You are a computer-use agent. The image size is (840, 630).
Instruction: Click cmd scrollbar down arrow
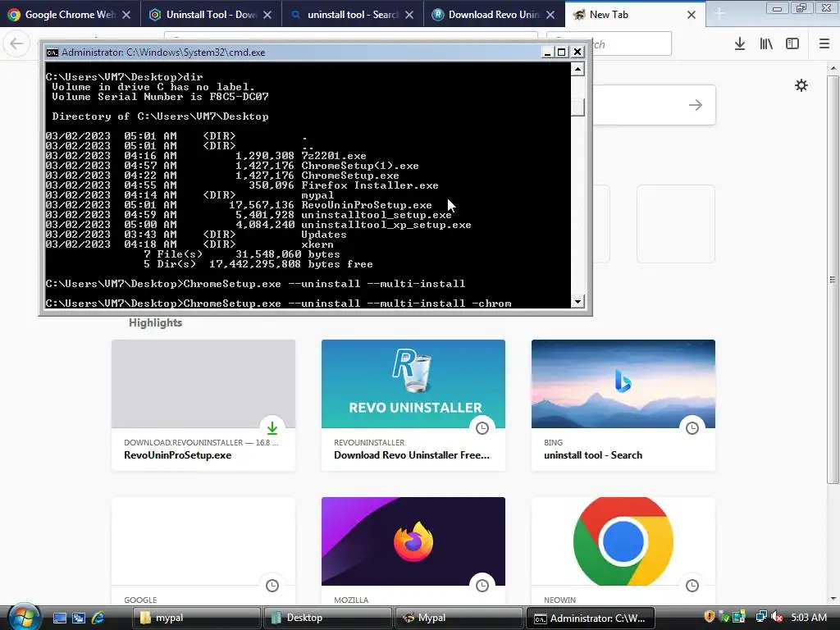coord(577,302)
